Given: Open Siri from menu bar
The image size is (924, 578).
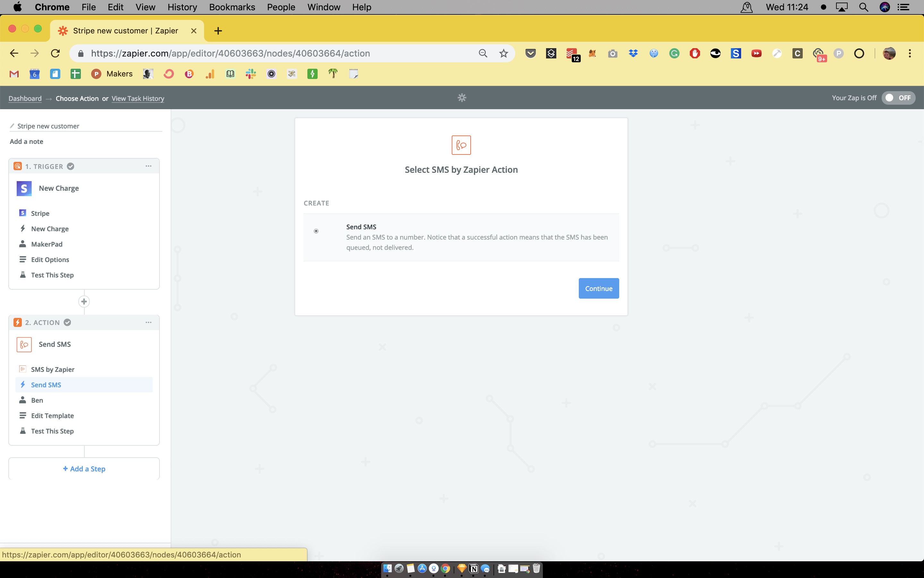Looking at the screenshot, I should coord(885,7).
